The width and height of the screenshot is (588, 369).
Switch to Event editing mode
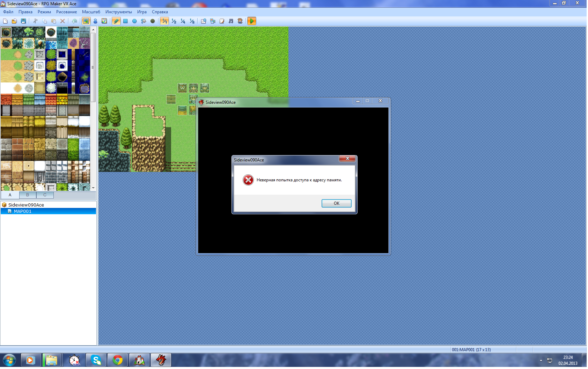pyautogui.click(x=95, y=21)
